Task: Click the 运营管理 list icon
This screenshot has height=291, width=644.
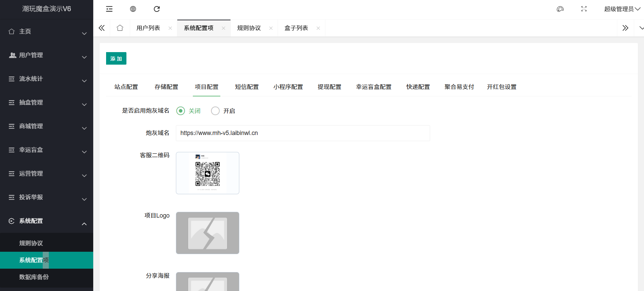Action: tap(12, 174)
